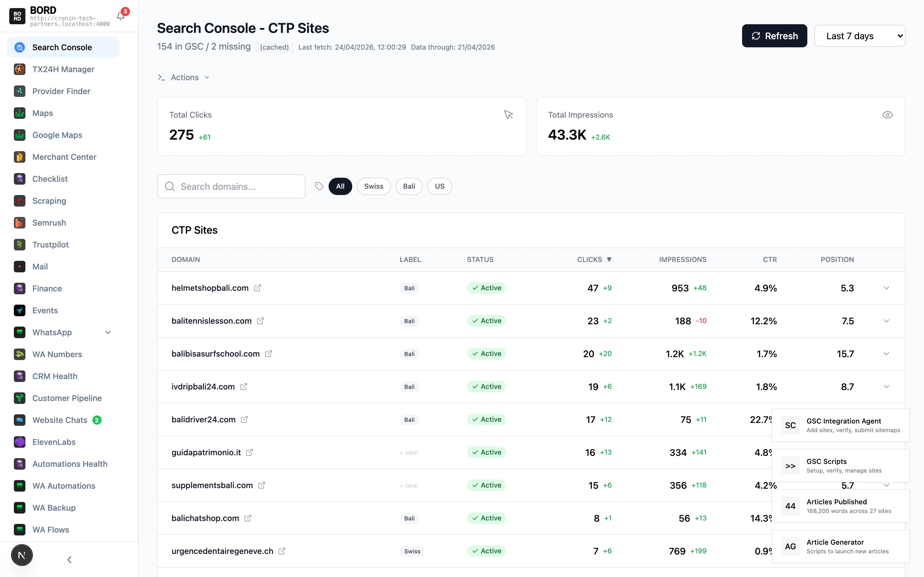Image resolution: width=924 pixels, height=577 pixels.
Task: Open the Semrush sidebar icon
Action: 19,222
